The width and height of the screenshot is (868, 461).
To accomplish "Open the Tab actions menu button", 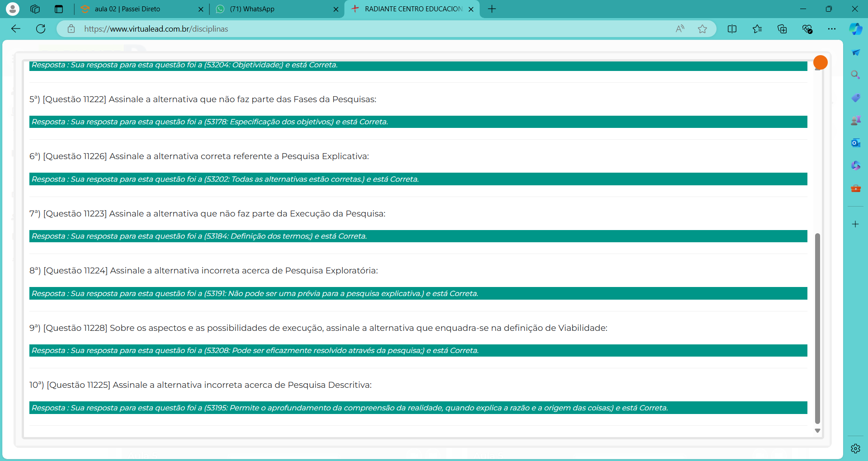I will (59, 9).
